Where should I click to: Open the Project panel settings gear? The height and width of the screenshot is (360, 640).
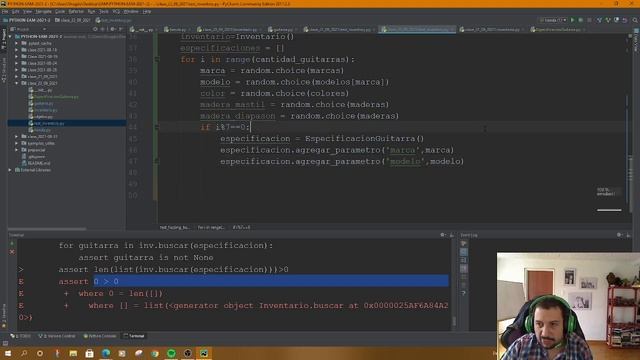click(x=113, y=29)
